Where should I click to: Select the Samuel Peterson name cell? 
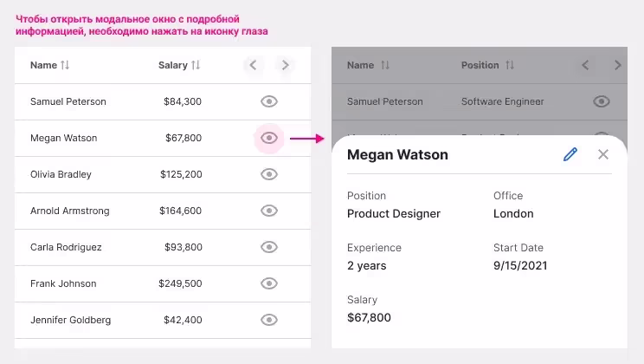(x=68, y=101)
